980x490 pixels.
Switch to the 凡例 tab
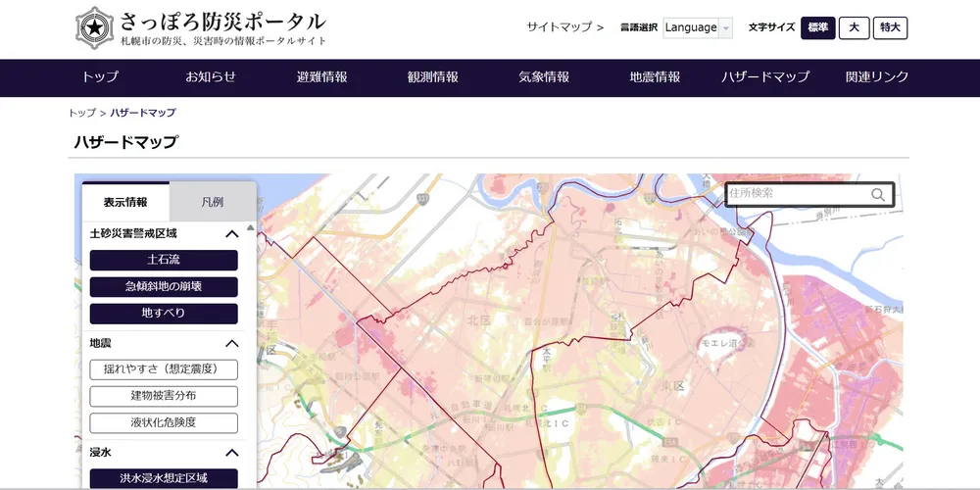pos(213,202)
